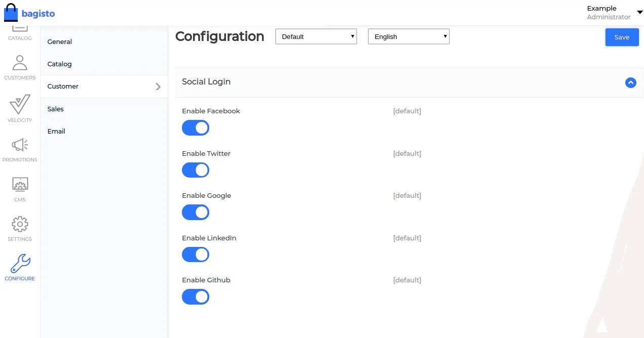Click the Save button

pyautogui.click(x=622, y=37)
